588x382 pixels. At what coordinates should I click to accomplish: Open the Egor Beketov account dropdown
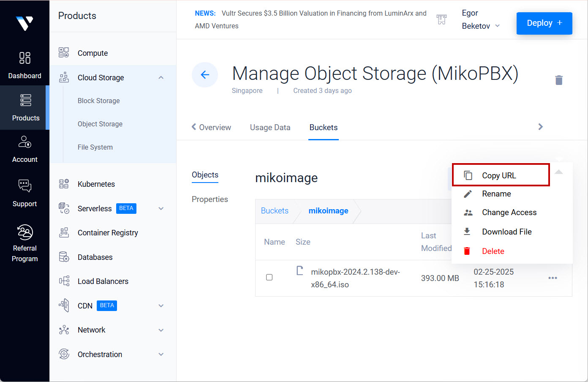click(x=481, y=20)
